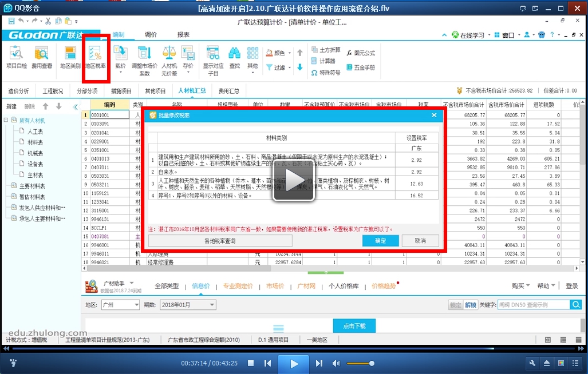This screenshot has height=374, width=588.
Task: Move row down with blue down arrow
Action: coord(299,67)
